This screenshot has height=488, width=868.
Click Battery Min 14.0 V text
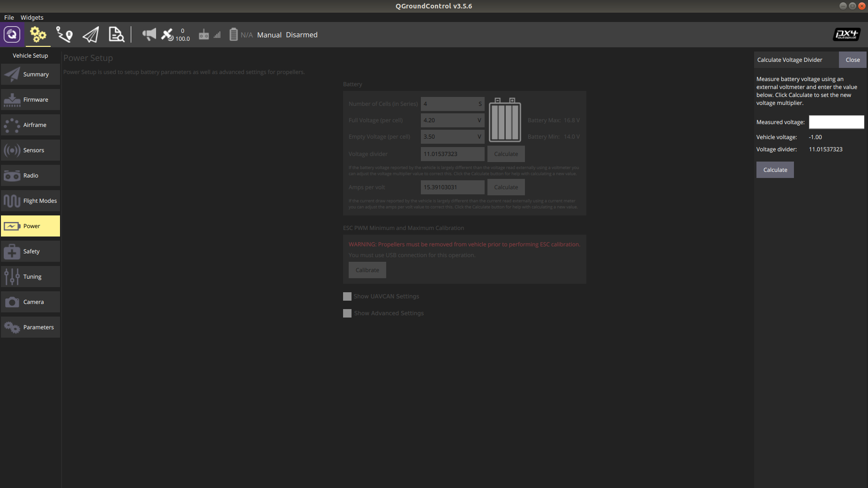click(x=554, y=137)
